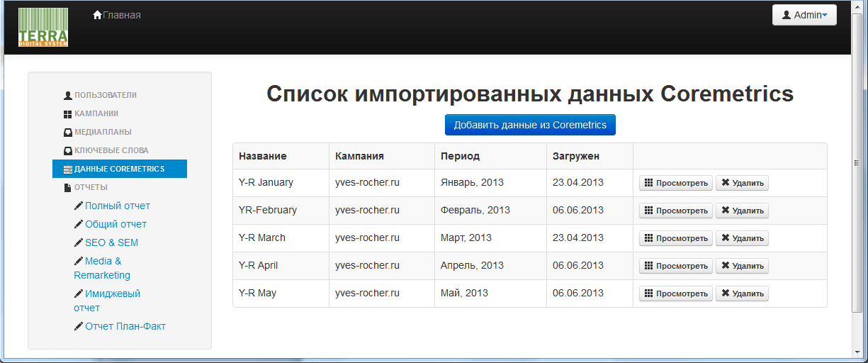Click Добавить данные из Coremetrics button

coord(530,125)
